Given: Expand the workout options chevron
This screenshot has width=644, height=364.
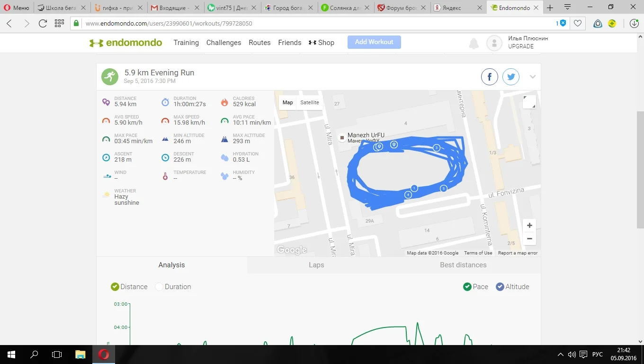Looking at the screenshot, I should pyautogui.click(x=533, y=77).
